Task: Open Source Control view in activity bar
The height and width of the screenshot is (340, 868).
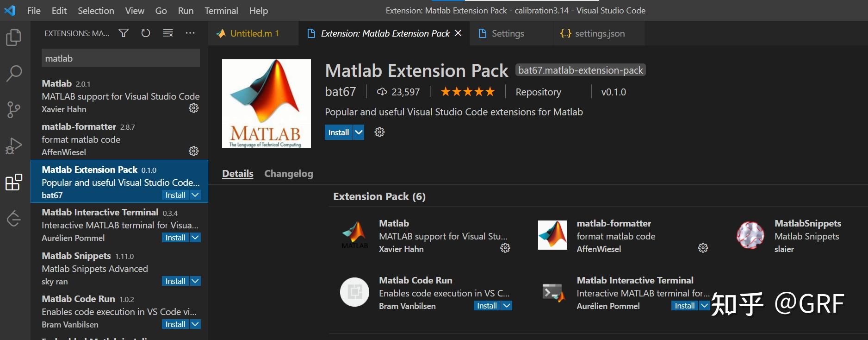Action: [14, 110]
